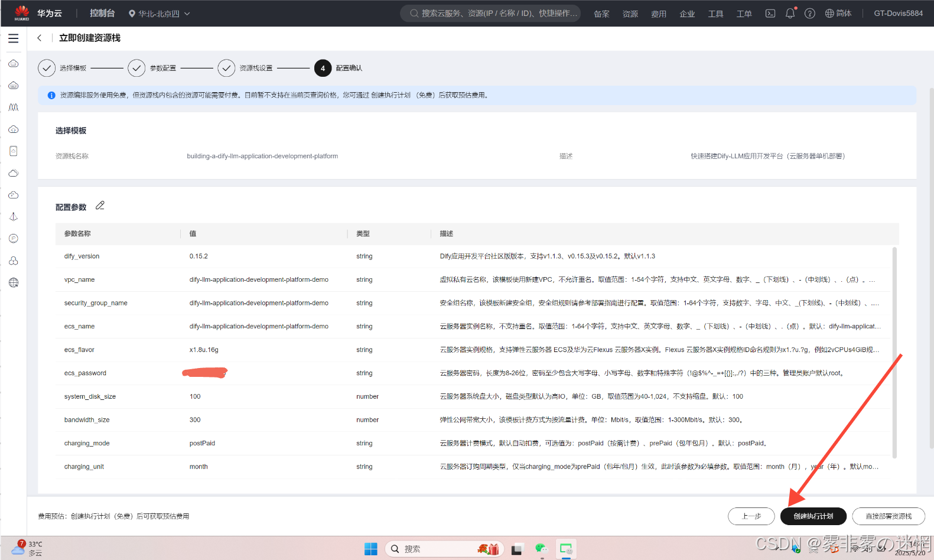Click the 直接部署资源栈 button
This screenshot has height=560, width=934.
click(x=889, y=516)
